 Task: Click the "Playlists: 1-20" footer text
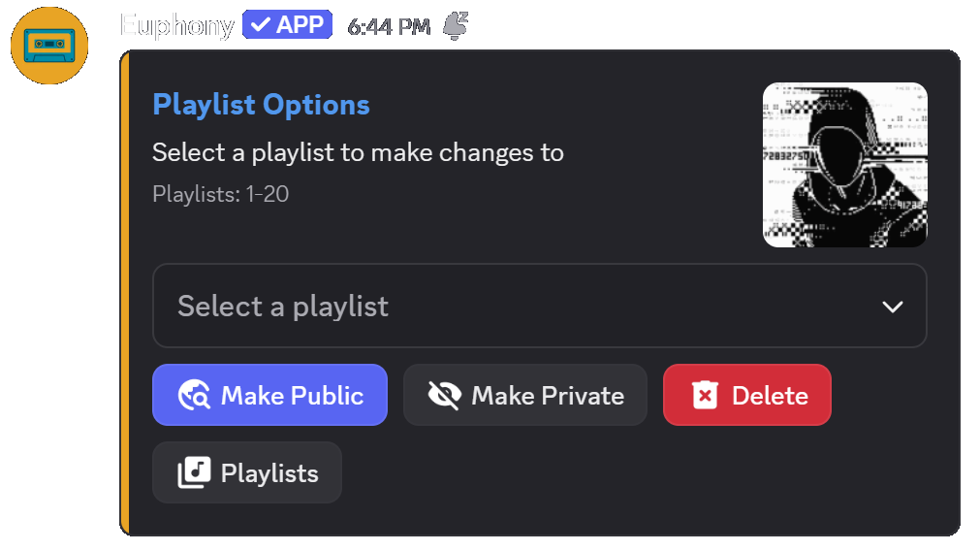coord(220,194)
